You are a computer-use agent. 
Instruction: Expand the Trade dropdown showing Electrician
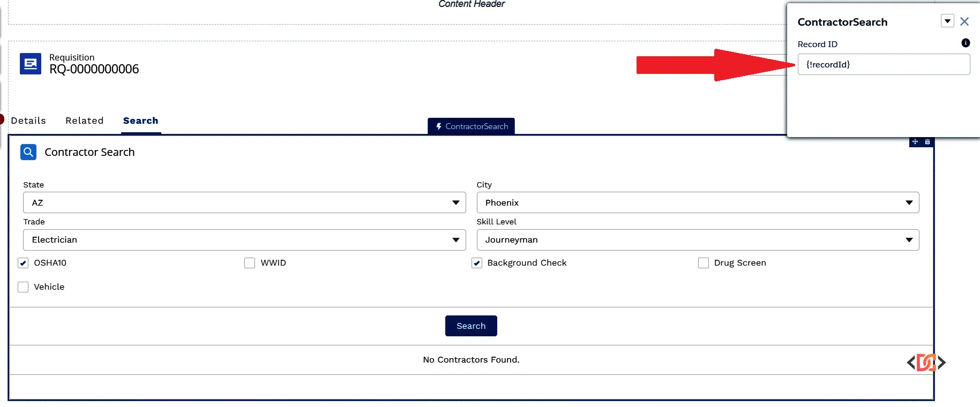point(244,240)
